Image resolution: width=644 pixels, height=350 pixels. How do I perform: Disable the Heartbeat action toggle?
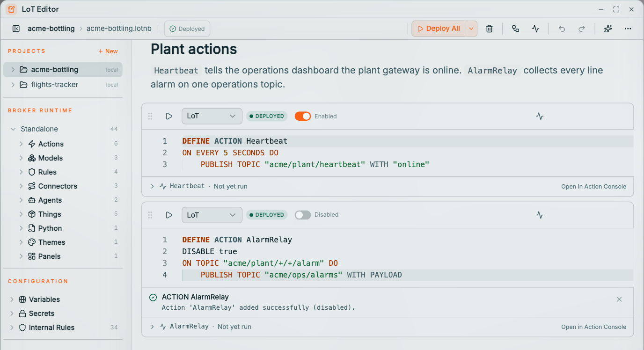(303, 116)
